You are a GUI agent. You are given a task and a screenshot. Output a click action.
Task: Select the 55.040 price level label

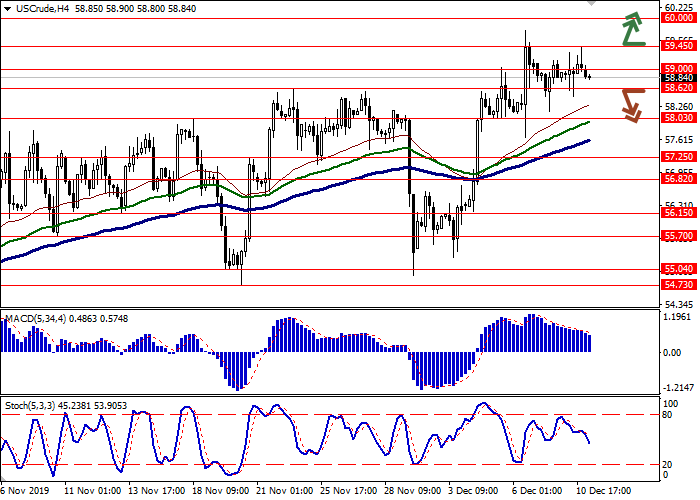pyautogui.click(x=678, y=270)
